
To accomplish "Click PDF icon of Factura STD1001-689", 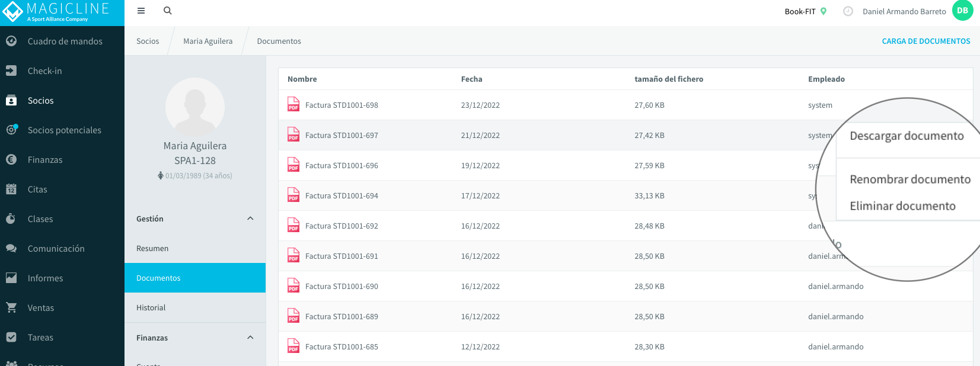I will pyautogui.click(x=293, y=316).
